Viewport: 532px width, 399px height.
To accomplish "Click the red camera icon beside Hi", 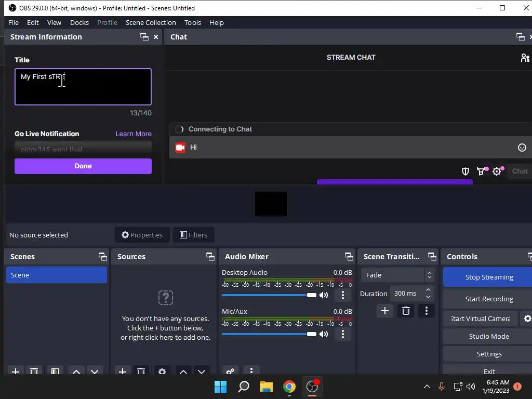I will (x=180, y=147).
